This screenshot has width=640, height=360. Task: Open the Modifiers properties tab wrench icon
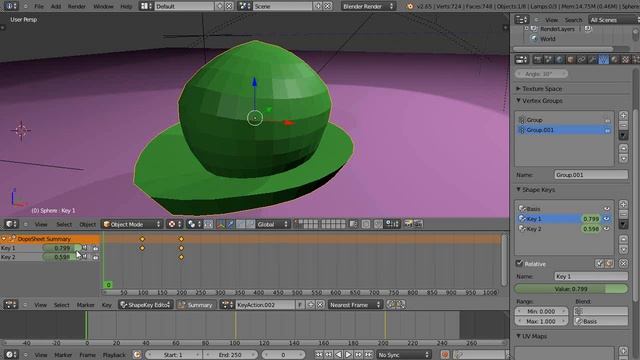point(592,60)
